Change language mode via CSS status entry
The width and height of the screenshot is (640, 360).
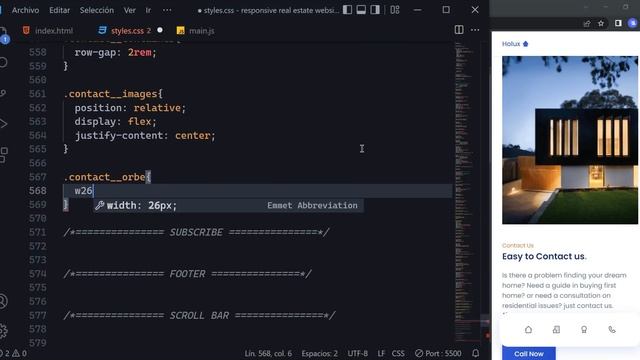pos(398,353)
